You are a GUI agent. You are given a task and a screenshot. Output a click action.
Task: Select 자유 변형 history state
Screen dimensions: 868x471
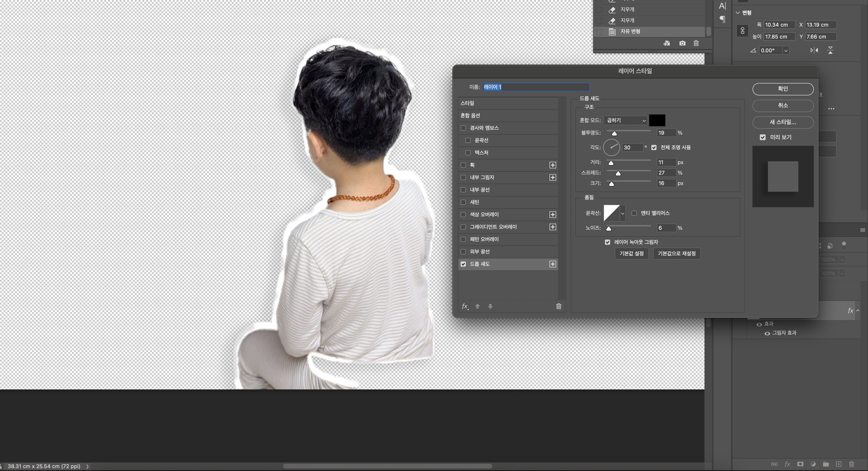point(630,31)
